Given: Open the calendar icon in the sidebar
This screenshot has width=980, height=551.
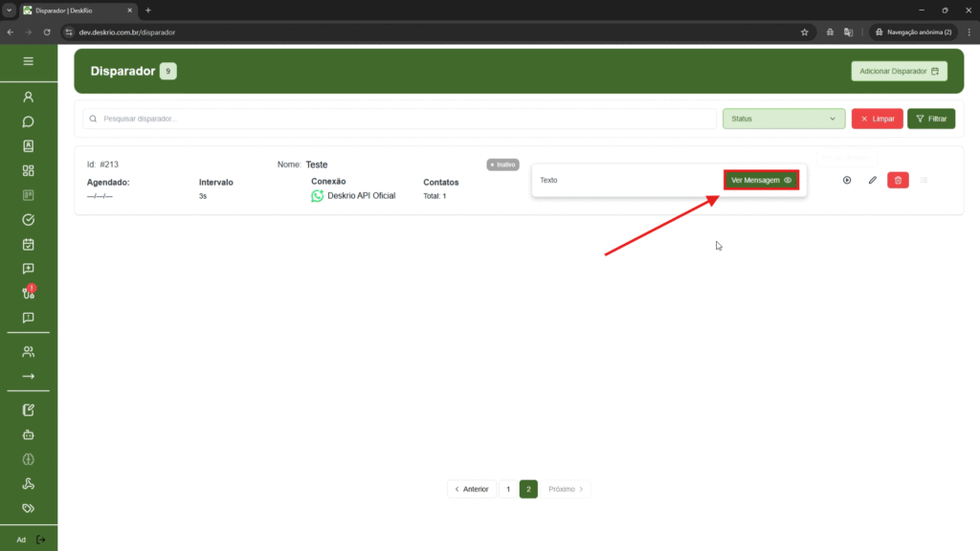Looking at the screenshot, I should coord(28,244).
